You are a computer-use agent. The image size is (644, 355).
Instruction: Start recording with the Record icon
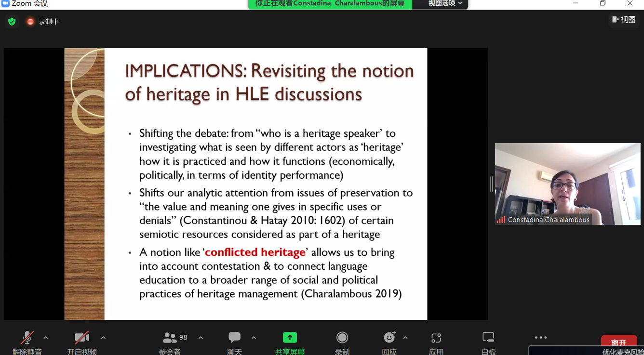click(x=342, y=338)
